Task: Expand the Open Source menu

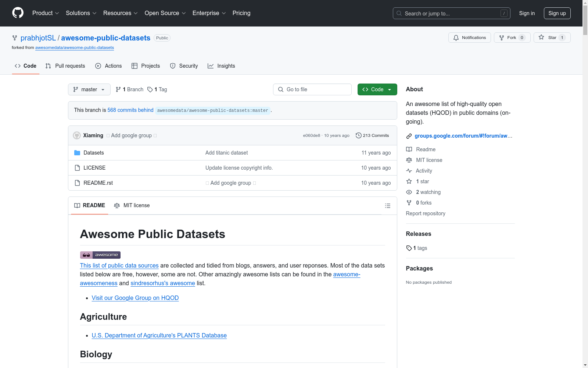Action: (x=165, y=13)
